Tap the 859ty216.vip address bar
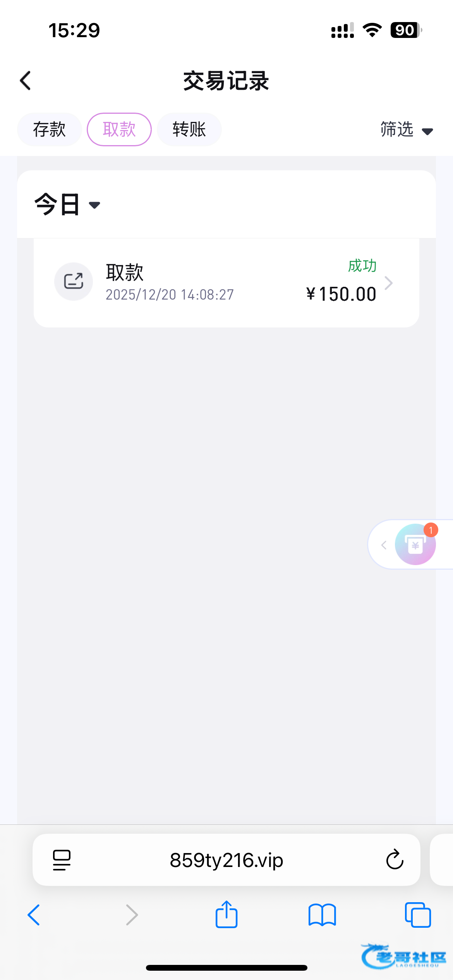This screenshot has height=980, width=453. point(226,860)
